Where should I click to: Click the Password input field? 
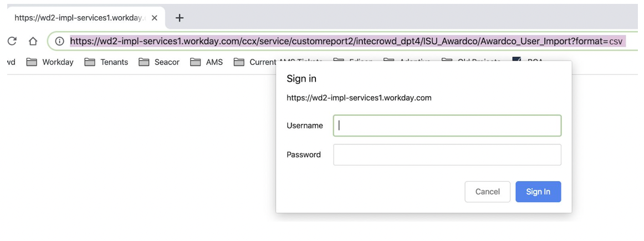point(447,155)
